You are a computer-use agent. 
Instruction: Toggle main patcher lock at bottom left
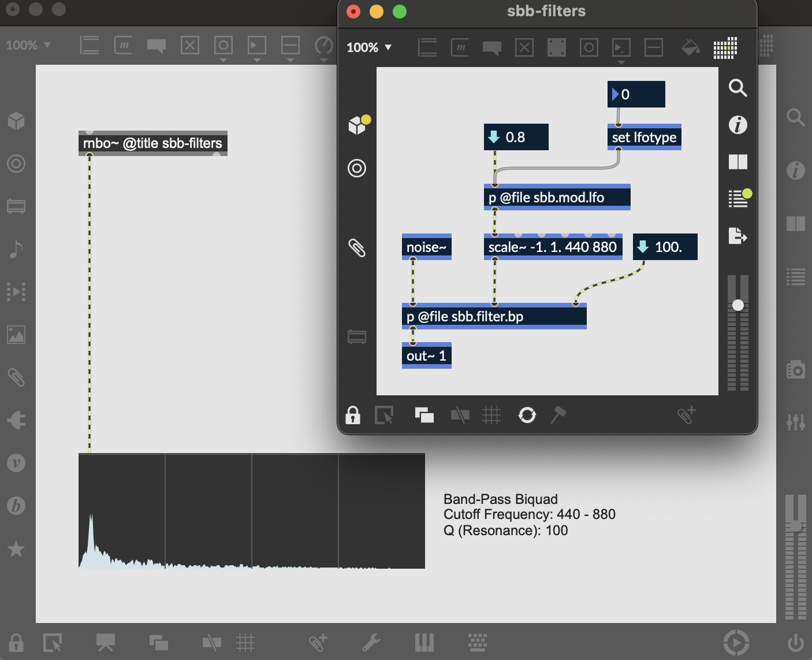pyautogui.click(x=16, y=642)
